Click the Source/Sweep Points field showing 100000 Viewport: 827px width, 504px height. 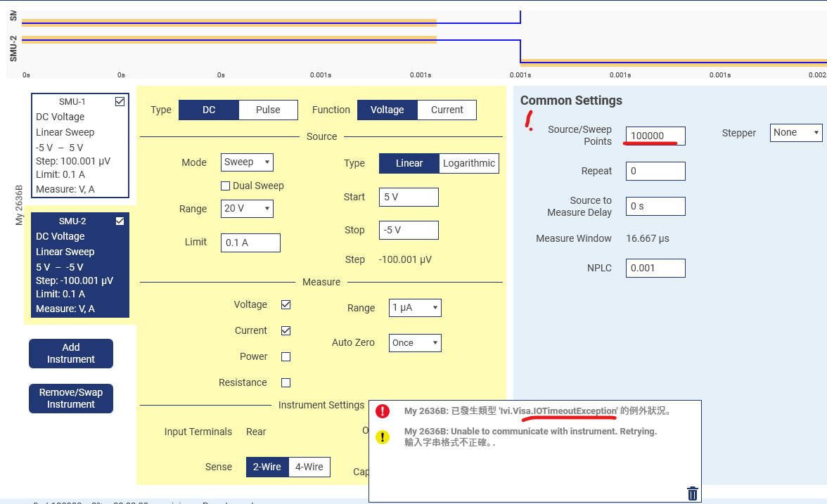point(655,136)
